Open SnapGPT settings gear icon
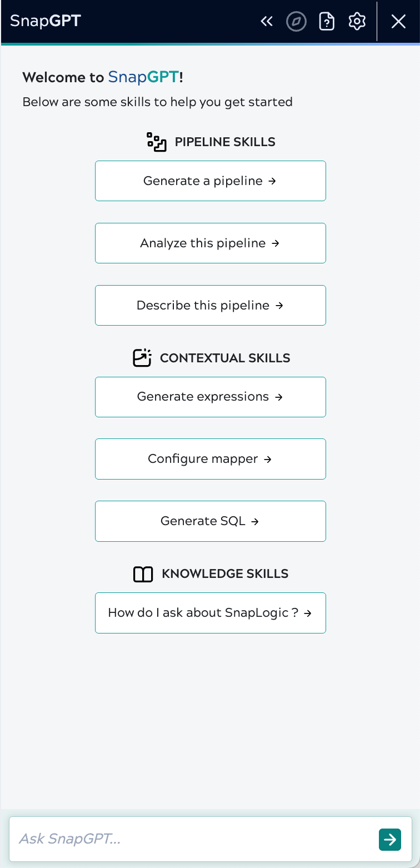Image resolution: width=420 pixels, height=868 pixels. click(357, 22)
